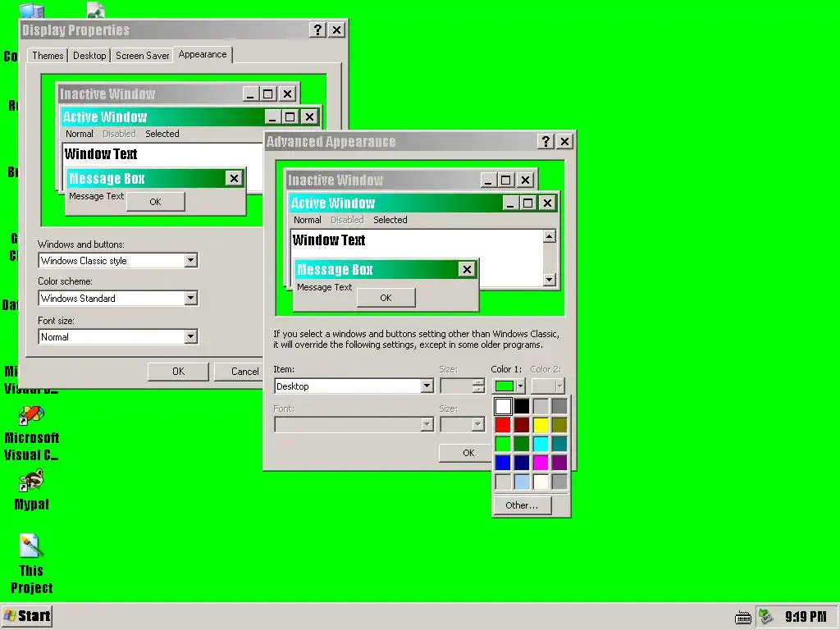Pick the purple color swatch
Viewport: 840px width, 630px height.
coord(559,463)
